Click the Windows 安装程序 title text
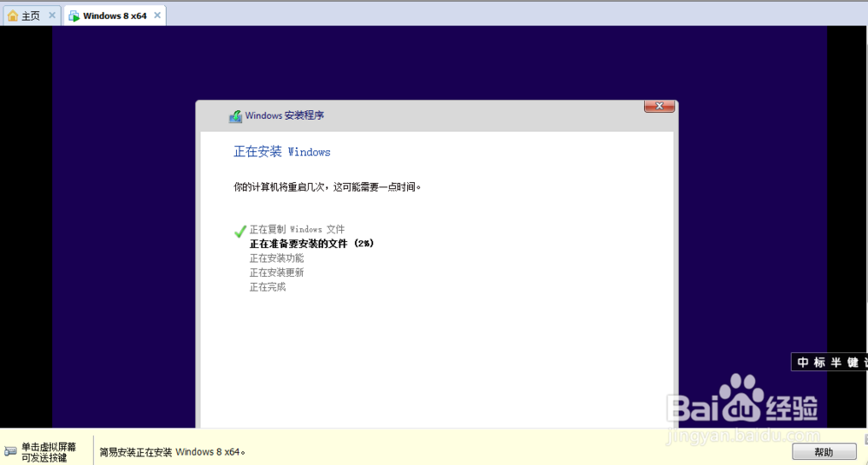This screenshot has height=465, width=868. pos(285,115)
